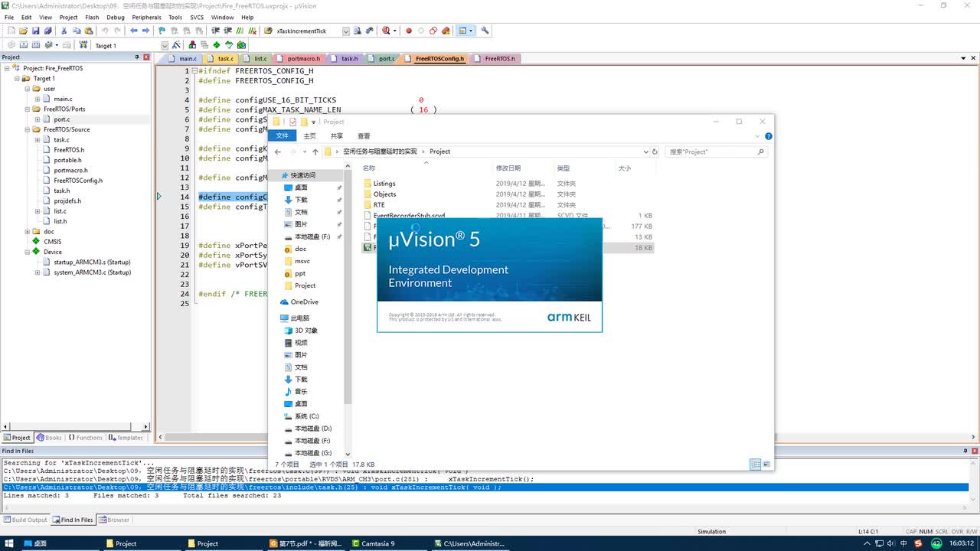Collapse the Target 1 tree node
Image resolution: width=980 pixels, height=551 pixels.
17,78
